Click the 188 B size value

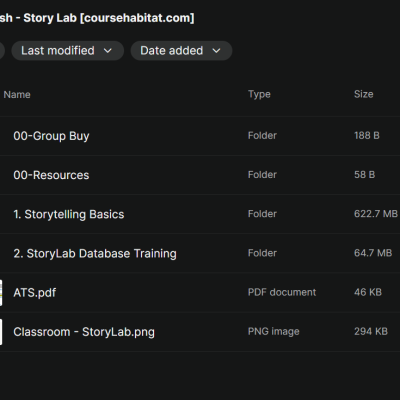pyautogui.click(x=367, y=136)
